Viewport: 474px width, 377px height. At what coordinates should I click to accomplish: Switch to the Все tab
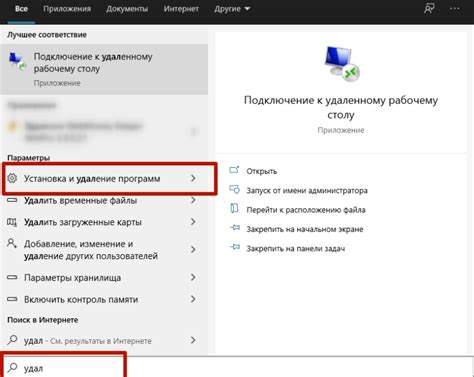[x=21, y=9]
